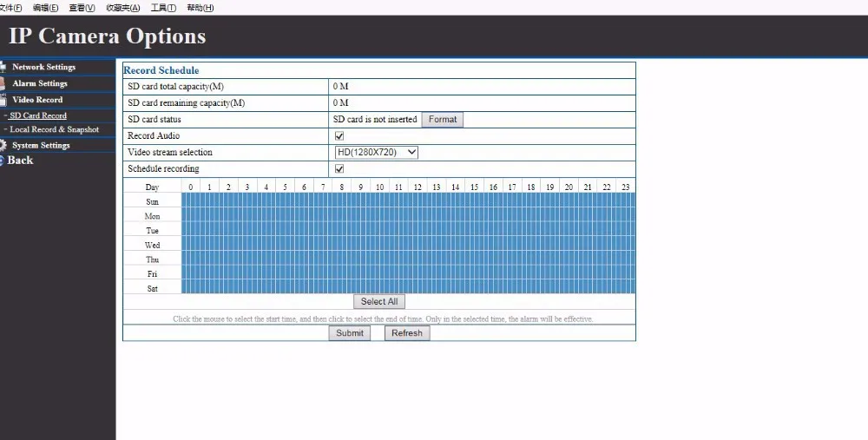The height and width of the screenshot is (440, 868).
Task: Click the Format button
Action: tap(443, 120)
